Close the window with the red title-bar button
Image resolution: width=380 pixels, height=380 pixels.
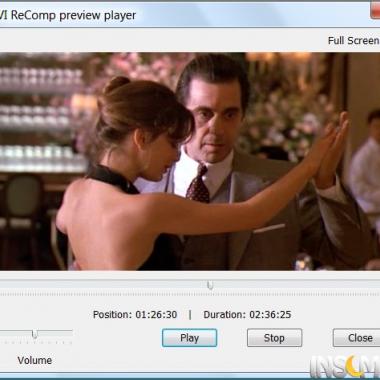375,10
